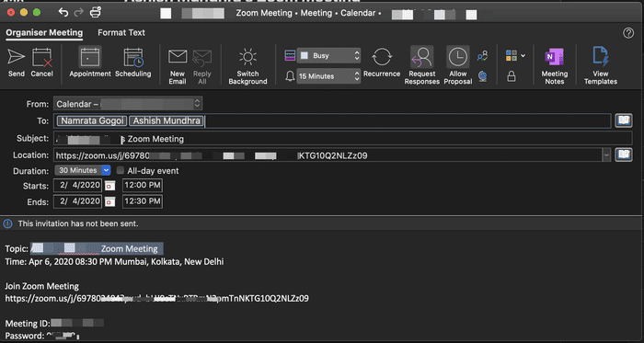Click into the Subject field
644x343 pixels.
(x=342, y=139)
